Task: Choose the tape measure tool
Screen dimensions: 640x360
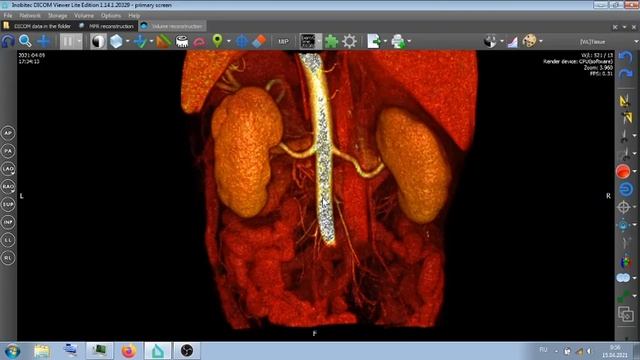Action: 182,41
